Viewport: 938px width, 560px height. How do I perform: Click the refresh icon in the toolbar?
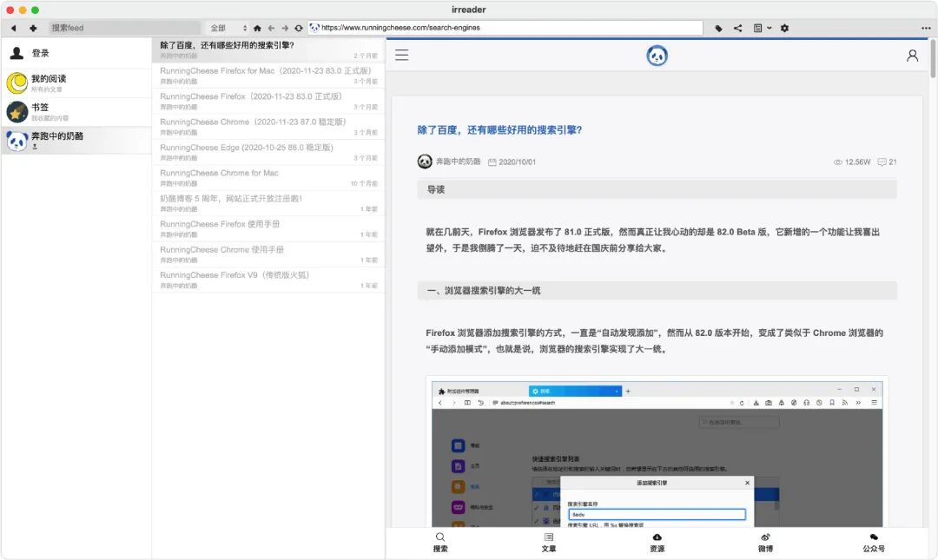tap(299, 28)
